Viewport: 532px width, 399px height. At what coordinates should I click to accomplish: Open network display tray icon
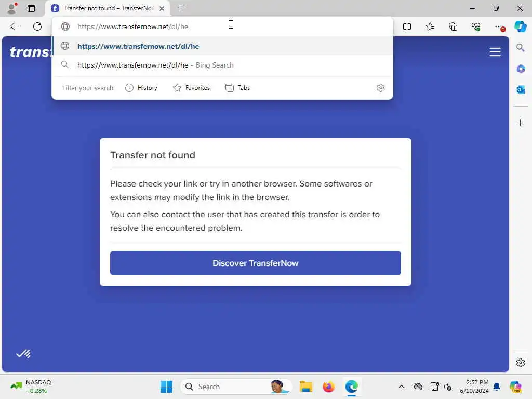pos(434,387)
